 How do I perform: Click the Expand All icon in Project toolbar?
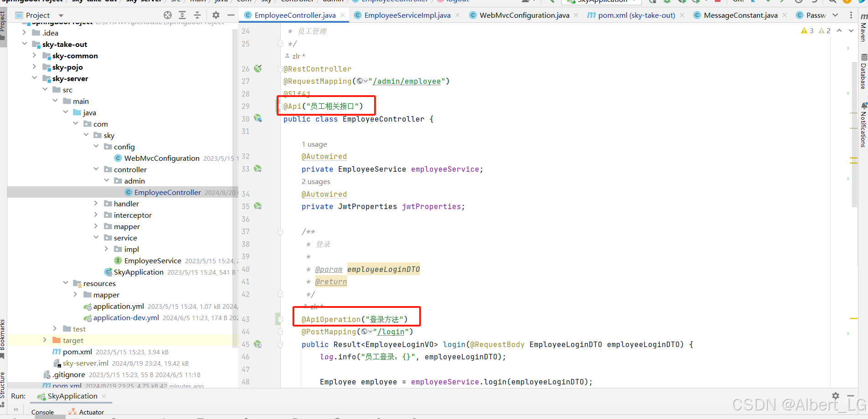(182, 15)
